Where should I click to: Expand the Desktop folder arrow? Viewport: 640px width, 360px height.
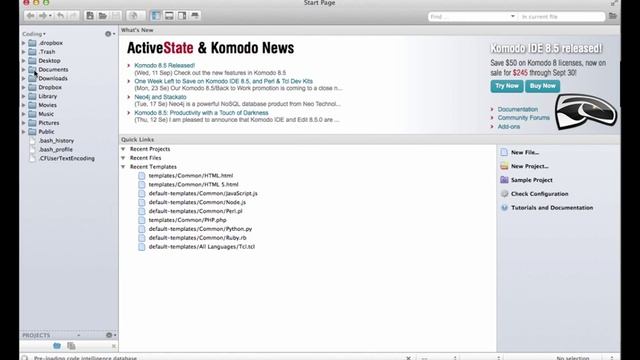click(24, 61)
